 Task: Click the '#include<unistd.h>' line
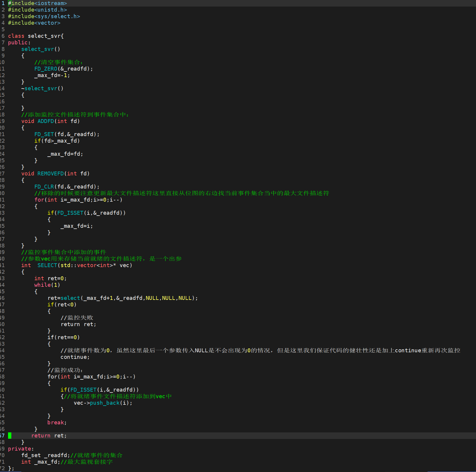click(x=37, y=10)
